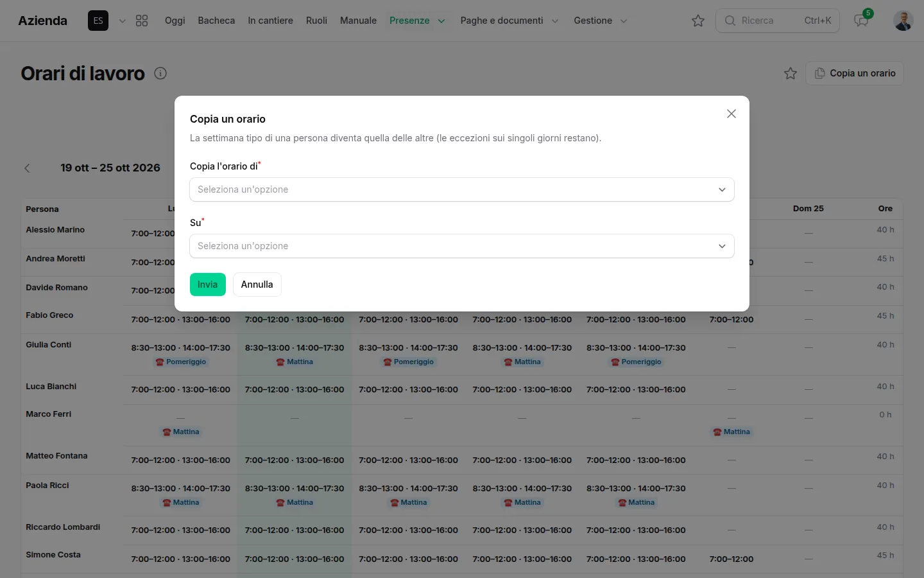Select the Giulia Conti row name
The height and width of the screenshot is (578, 924).
(x=49, y=345)
